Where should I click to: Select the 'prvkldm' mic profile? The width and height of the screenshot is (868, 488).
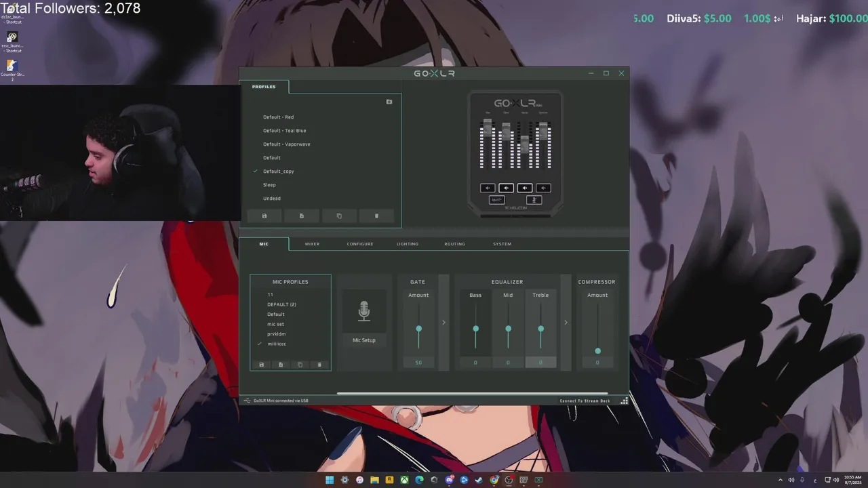tap(276, 334)
